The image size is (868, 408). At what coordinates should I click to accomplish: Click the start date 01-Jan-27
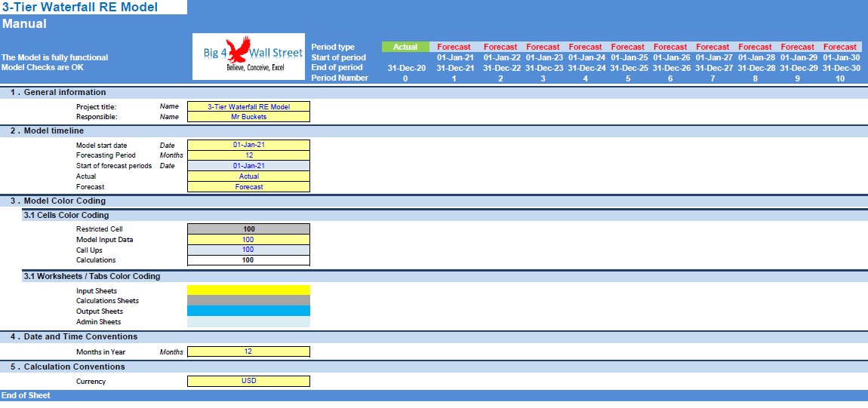[x=714, y=57]
